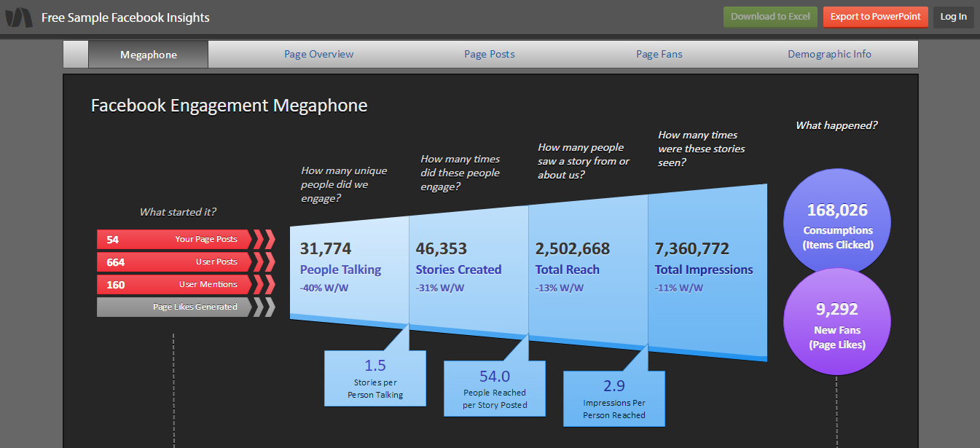Click the Log In button
This screenshot has width=980, height=448.
tap(953, 17)
